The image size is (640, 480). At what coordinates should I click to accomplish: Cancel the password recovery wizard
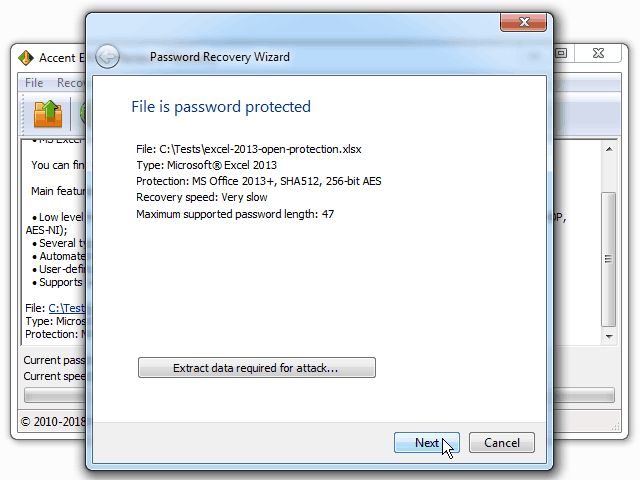(502, 443)
